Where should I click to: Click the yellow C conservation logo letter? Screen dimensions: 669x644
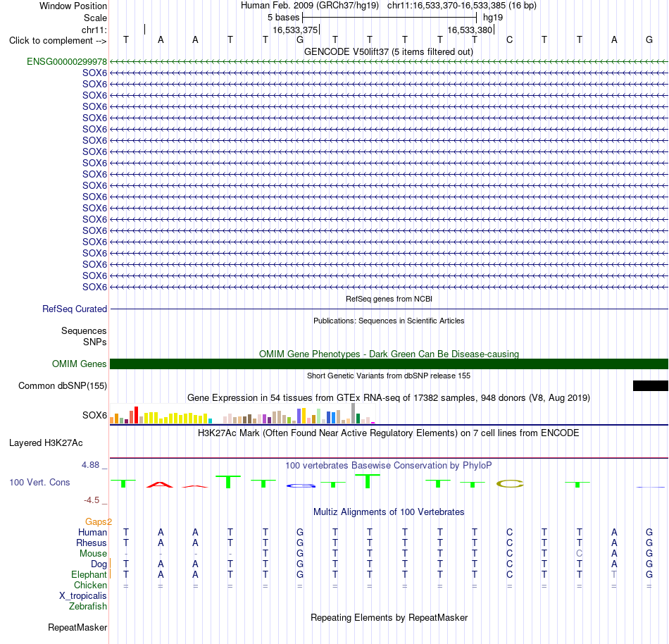pos(509,484)
